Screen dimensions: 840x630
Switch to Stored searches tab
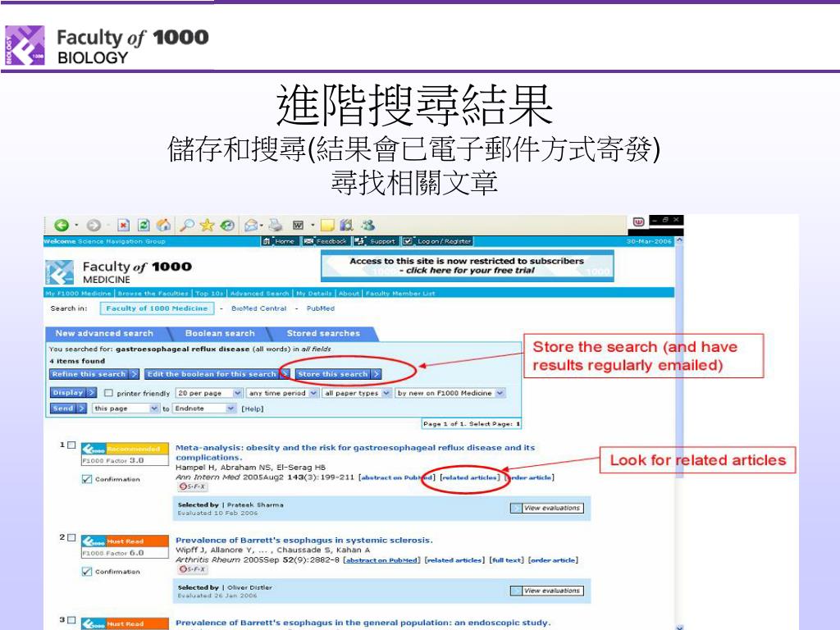(x=323, y=333)
